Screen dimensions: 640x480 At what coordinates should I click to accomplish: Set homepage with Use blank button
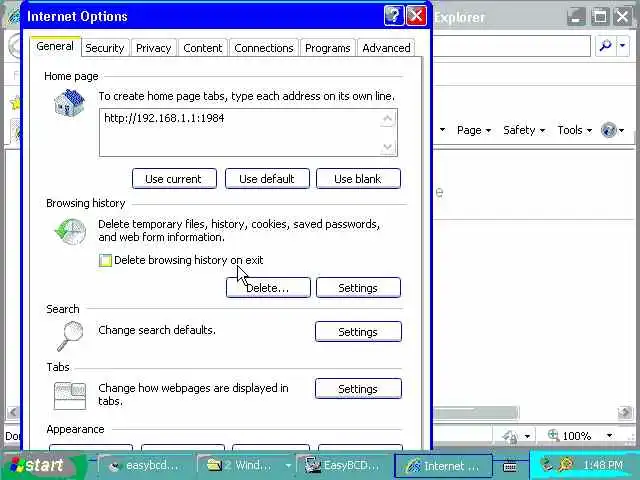[x=358, y=179]
